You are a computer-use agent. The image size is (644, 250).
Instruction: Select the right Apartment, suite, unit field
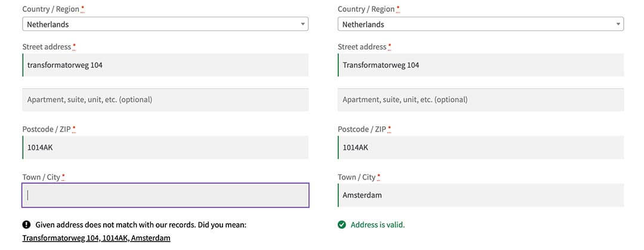(481, 99)
